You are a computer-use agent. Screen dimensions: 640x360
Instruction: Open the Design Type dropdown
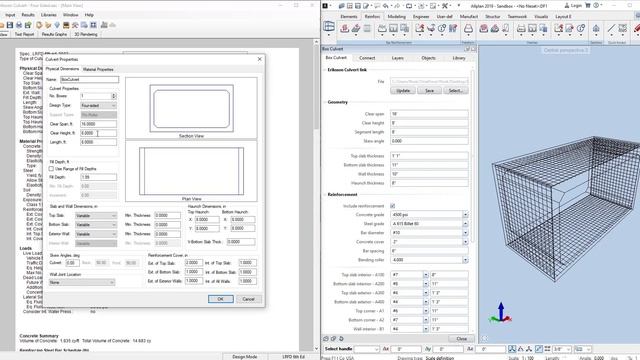[x=98, y=105]
